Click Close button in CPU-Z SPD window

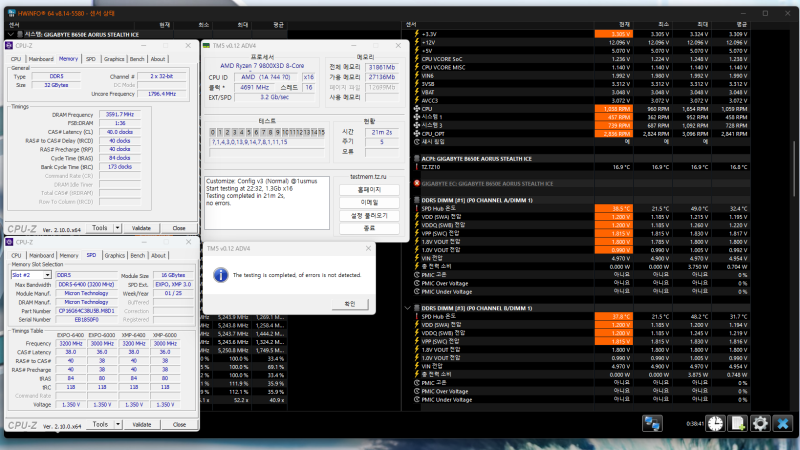(x=179, y=424)
